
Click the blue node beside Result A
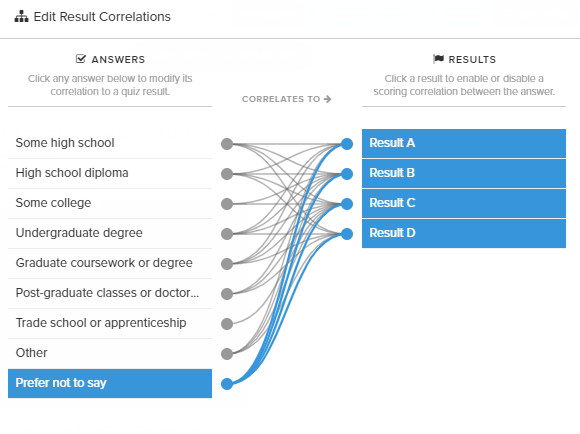(x=347, y=144)
